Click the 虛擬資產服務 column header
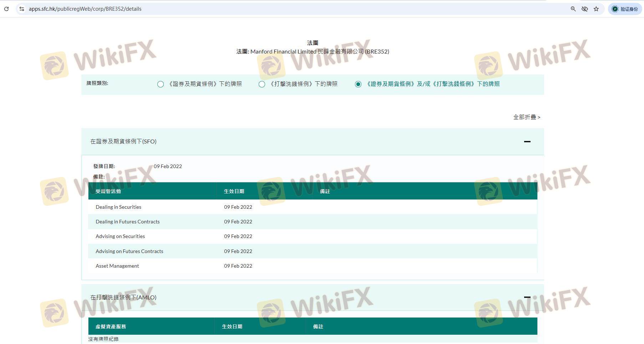This screenshot has width=644, height=344. (x=111, y=327)
